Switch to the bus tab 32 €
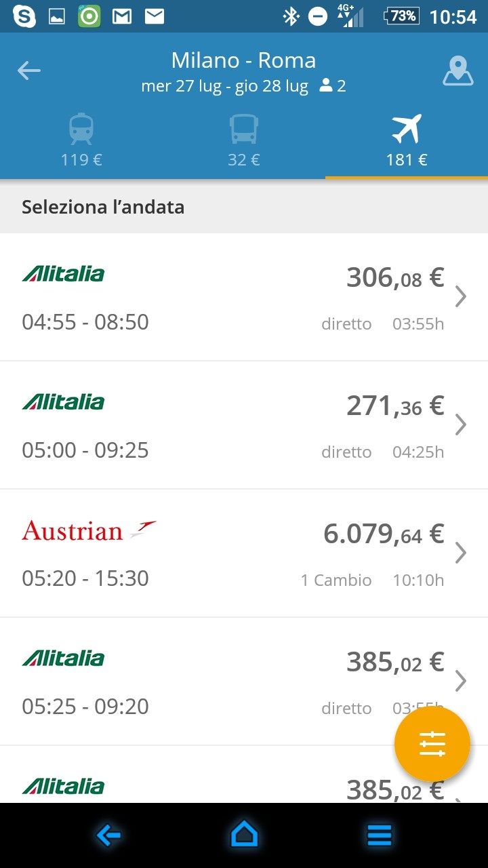The height and width of the screenshot is (868, 488). (244, 140)
